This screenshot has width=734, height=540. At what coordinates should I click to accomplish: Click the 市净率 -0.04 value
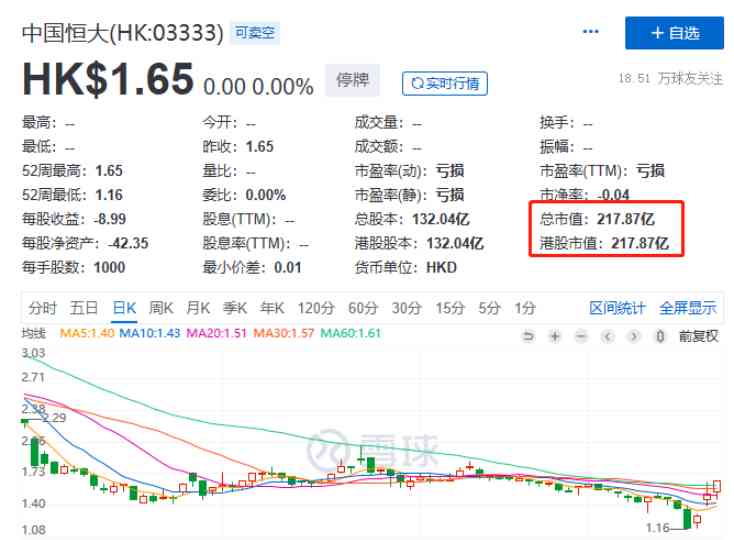tap(613, 195)
